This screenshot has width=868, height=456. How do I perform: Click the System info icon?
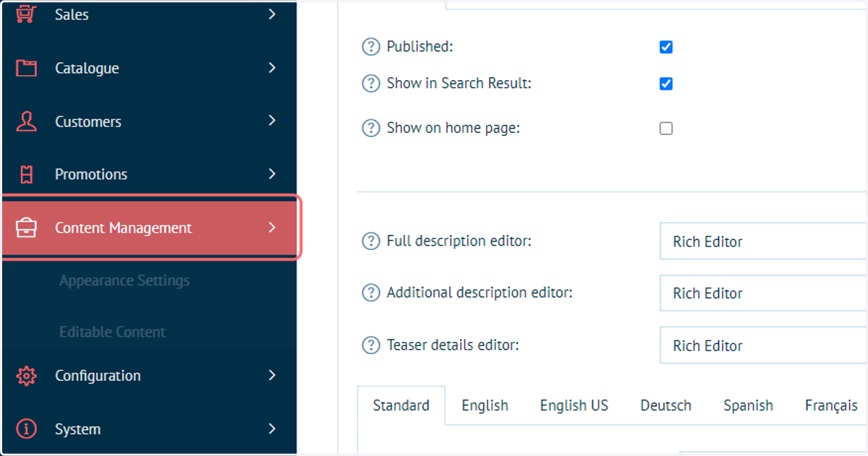point(26,429)
